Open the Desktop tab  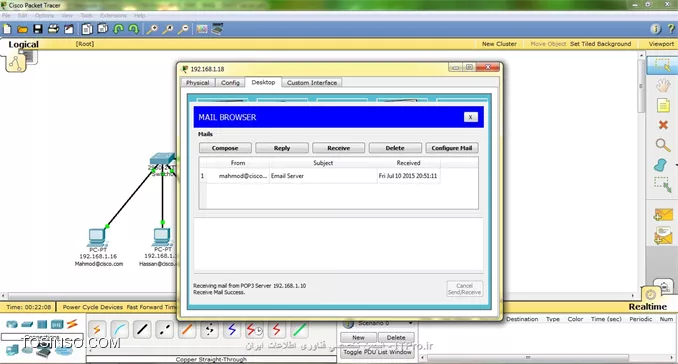[263, 82]
